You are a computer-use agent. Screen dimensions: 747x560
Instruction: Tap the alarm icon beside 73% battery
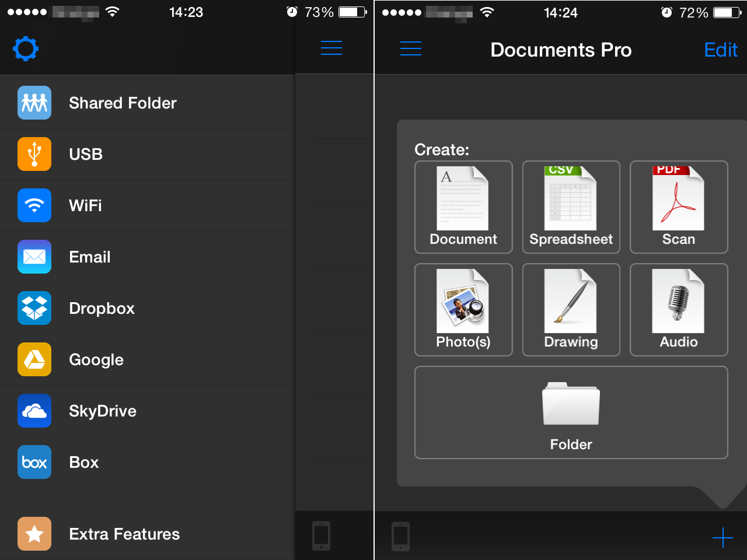(292, 12)
